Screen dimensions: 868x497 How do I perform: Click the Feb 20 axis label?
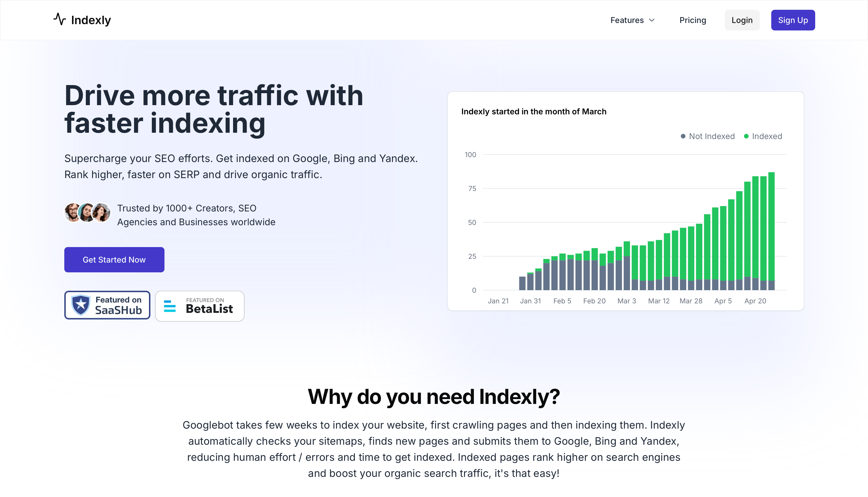point(594,301)
